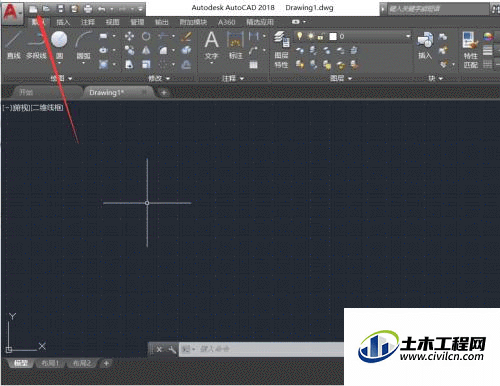Click the New drawing icon in quick access toolbar
This screenshot has height=386, width=500.
33,9
